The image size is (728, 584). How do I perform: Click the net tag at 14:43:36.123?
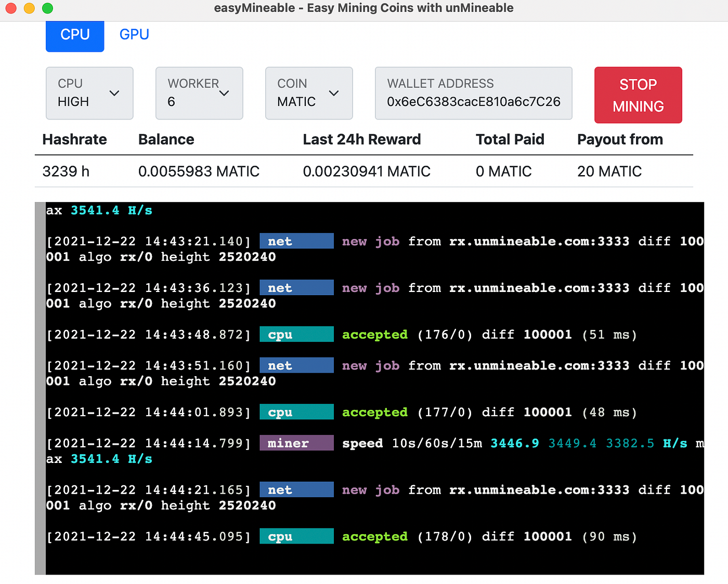(296, 288)
